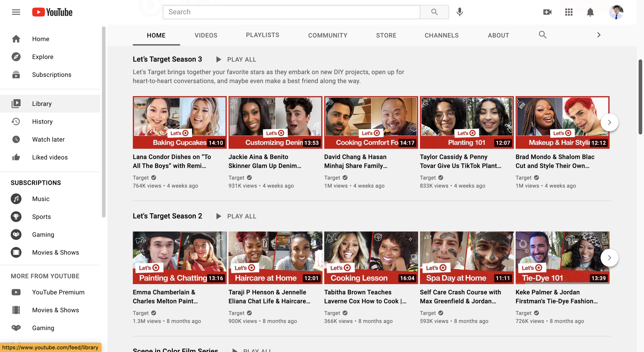Play the Makeup & Hair Styling thumbnail

(563, 122)
